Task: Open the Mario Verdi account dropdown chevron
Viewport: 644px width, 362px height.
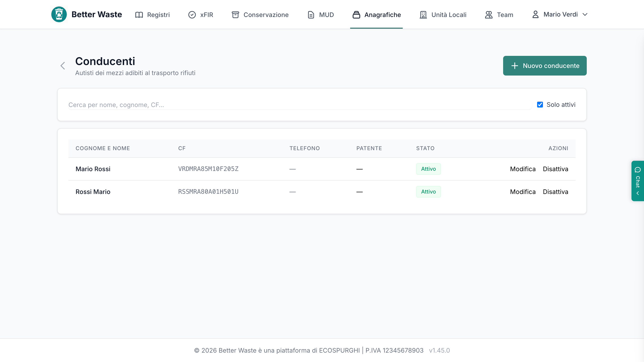Action: [x=585, y=15]
